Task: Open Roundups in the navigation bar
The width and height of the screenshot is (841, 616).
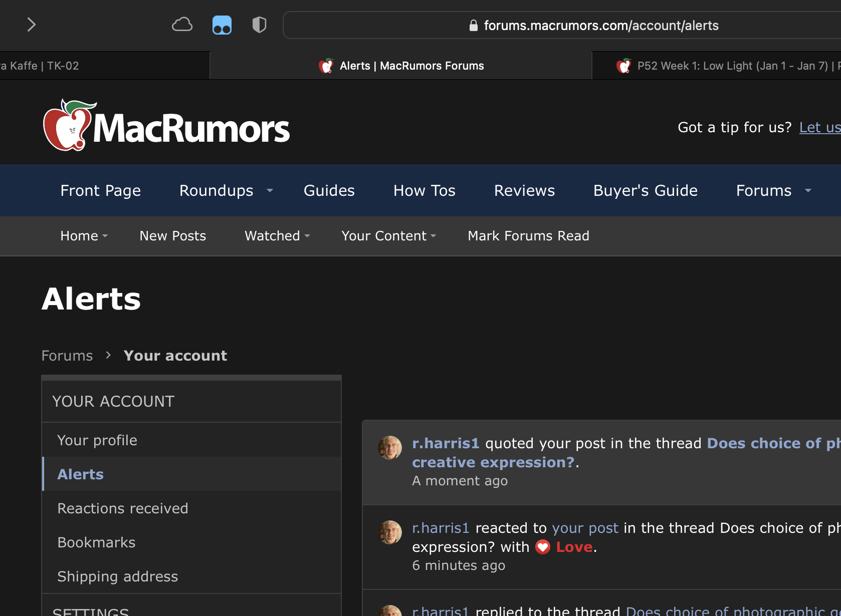Action: (x=216, y=190)
